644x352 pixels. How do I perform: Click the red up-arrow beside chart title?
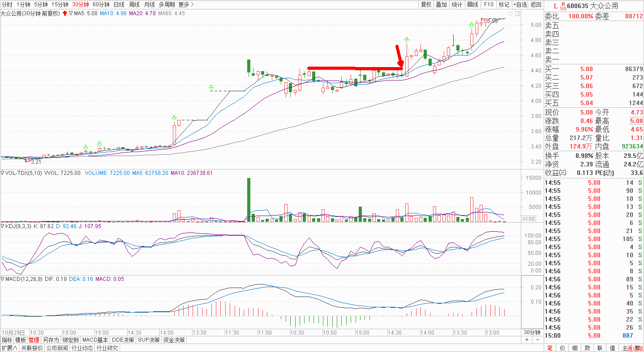(65, 13)
